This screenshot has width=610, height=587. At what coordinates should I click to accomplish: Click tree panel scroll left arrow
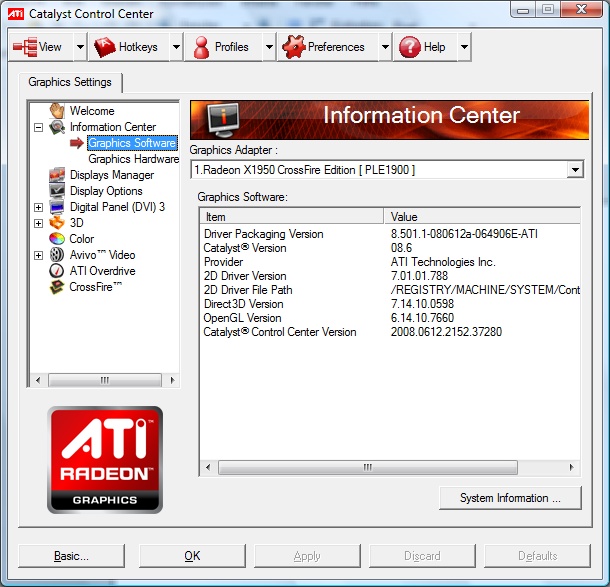[x=38, y=380]
